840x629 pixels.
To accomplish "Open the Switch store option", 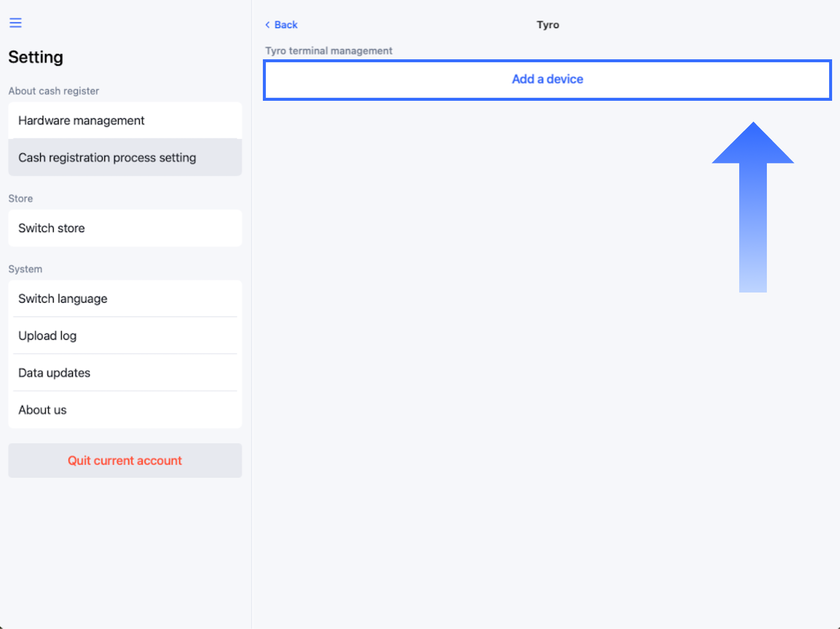I will click(x=125, y=228).
